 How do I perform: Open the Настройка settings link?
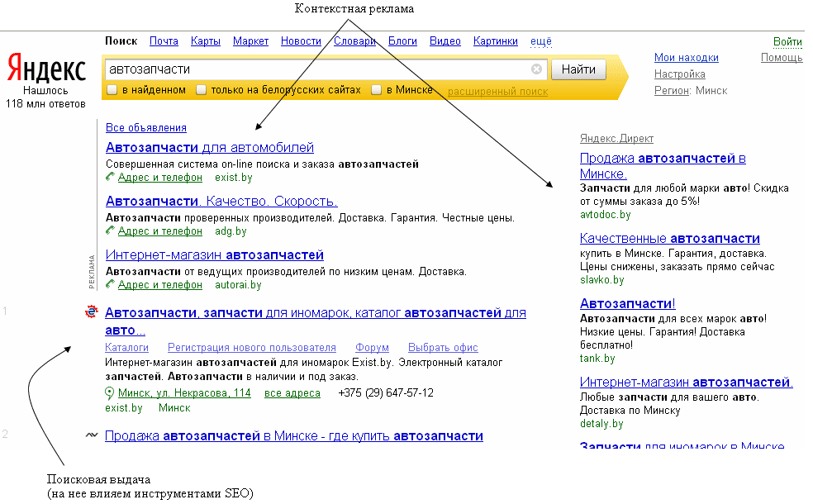click(x=680, y=74)
